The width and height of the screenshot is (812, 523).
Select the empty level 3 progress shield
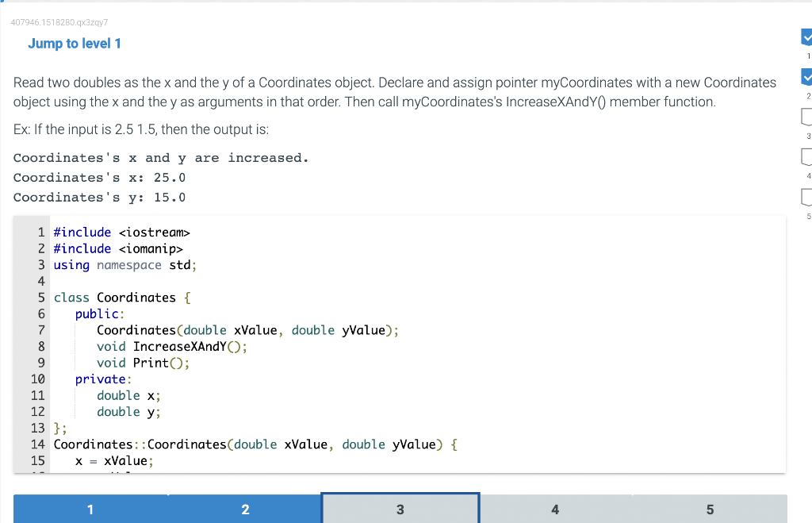click(806, 117)
